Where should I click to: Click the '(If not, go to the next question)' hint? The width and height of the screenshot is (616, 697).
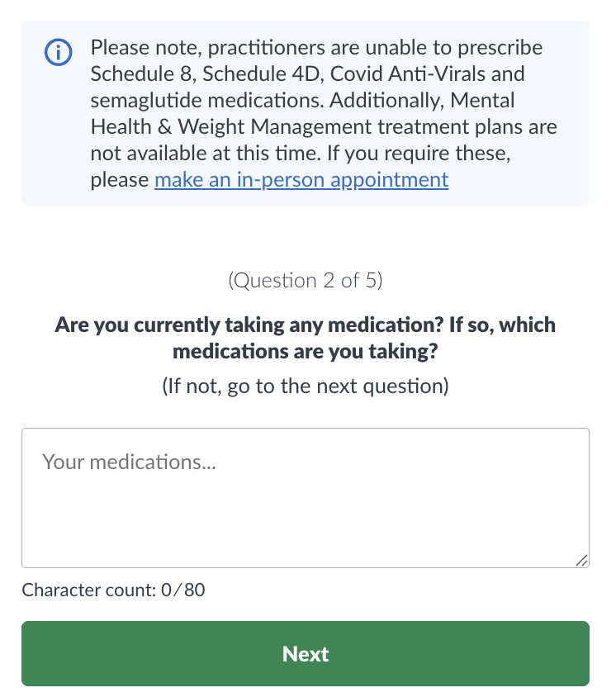coord(305,386)
